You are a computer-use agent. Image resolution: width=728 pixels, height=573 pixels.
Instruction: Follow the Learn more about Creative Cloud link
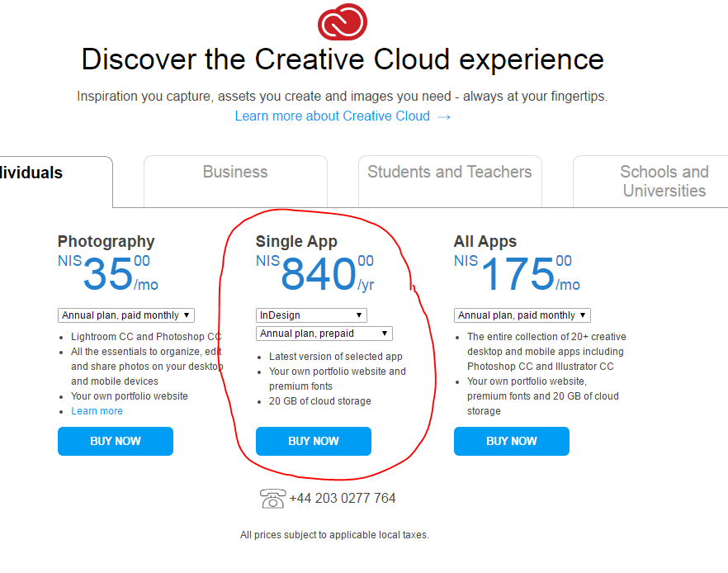pyautogui.click(x=332, y=116)
